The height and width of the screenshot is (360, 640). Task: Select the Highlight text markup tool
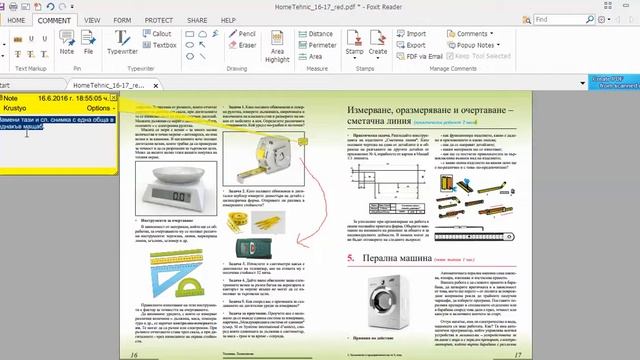click(18, 39)
